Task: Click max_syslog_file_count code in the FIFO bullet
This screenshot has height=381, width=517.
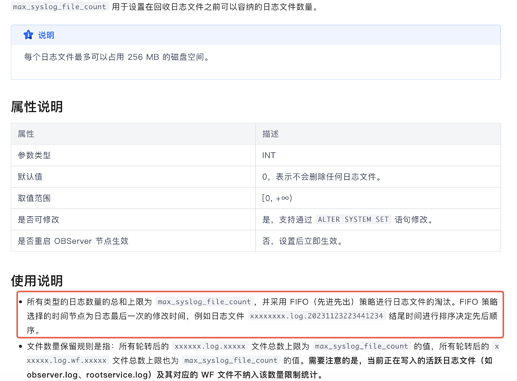Action: coord(204,302)
